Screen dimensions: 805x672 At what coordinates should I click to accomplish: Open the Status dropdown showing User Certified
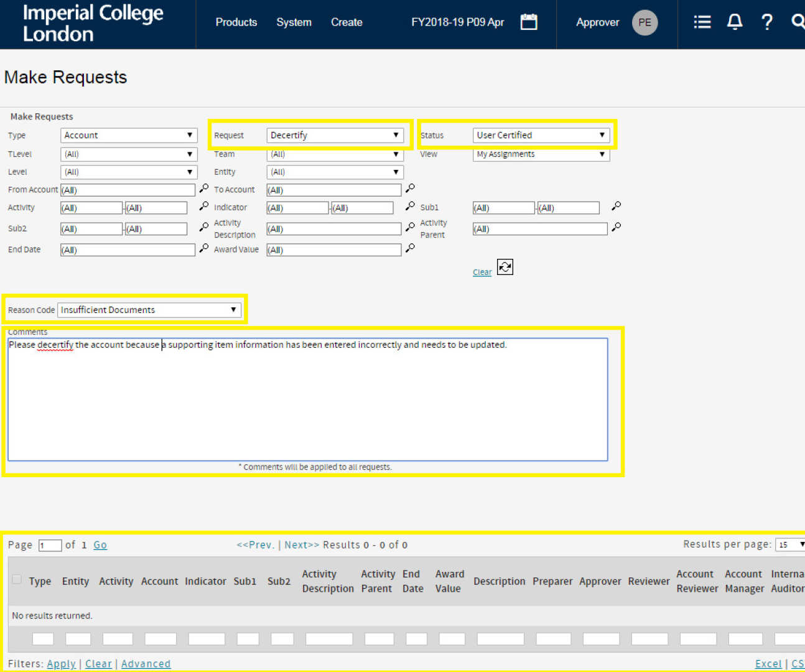(x=541, y=135)
